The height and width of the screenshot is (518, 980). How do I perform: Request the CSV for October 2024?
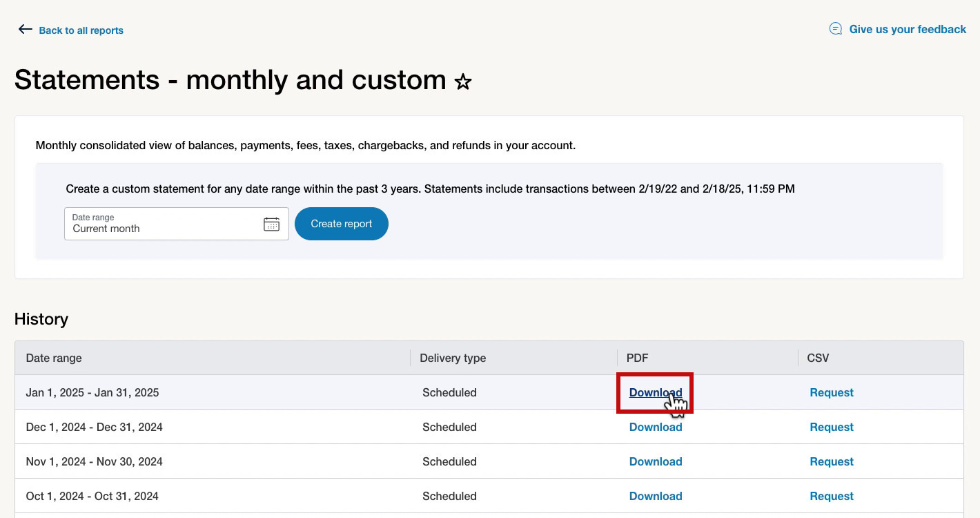(x=831, y=496)
